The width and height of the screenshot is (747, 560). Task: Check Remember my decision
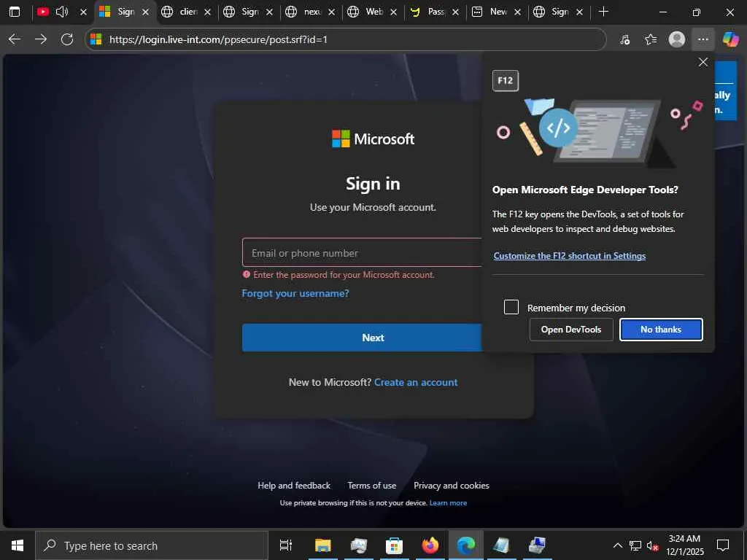click(x=511, y=307)
